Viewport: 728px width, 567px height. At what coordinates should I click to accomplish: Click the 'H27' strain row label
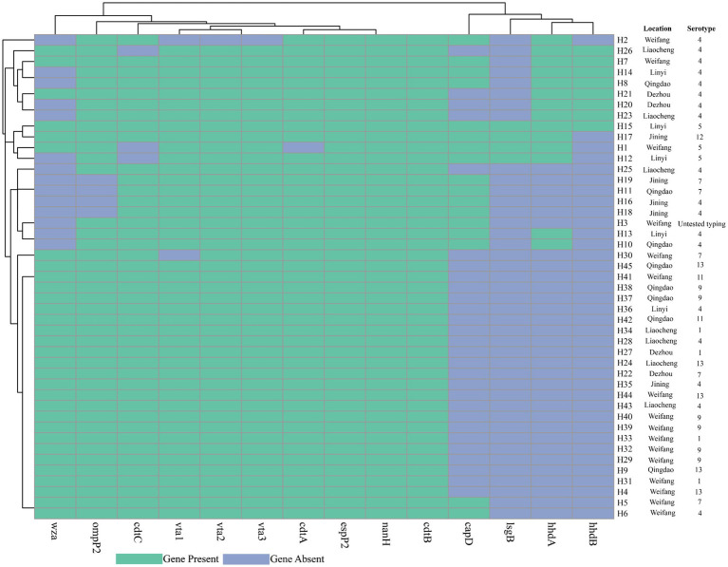pyautogui.click(x=625, y=351)
